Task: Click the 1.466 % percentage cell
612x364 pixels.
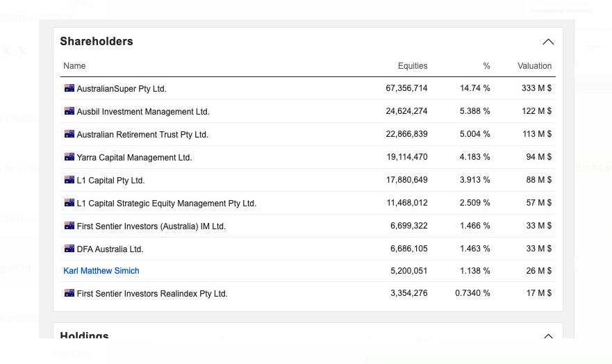Action: 474,226
